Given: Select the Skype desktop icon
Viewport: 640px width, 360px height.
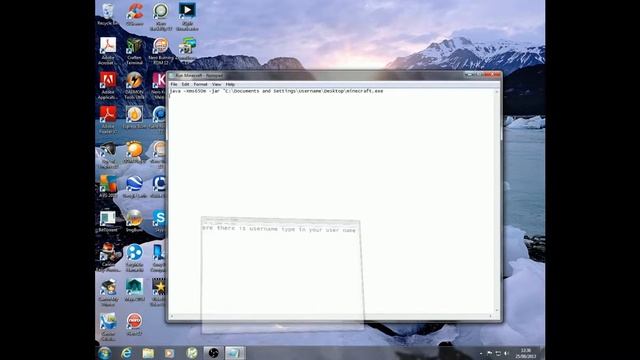Looking at the screenshot, I should (159, 221).
